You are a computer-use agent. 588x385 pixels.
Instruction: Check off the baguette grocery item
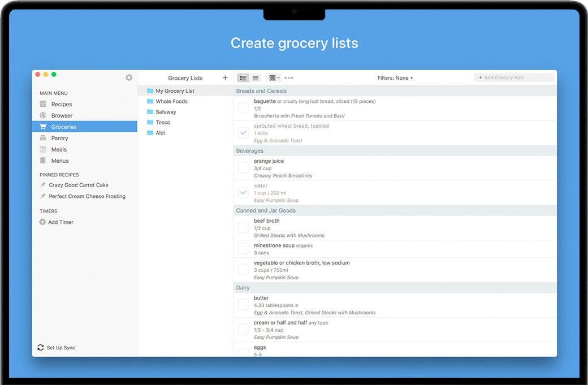pyautogui.click(x=243, y=107)
